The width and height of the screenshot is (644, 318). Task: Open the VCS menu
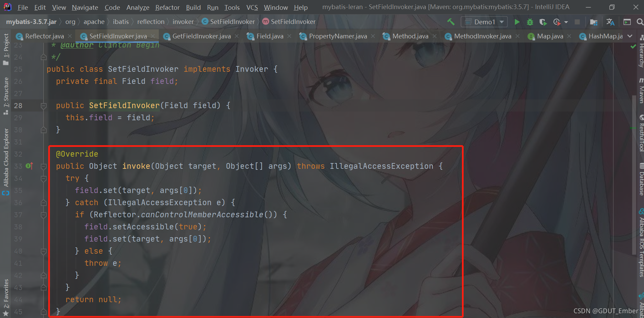click(252, 7)
